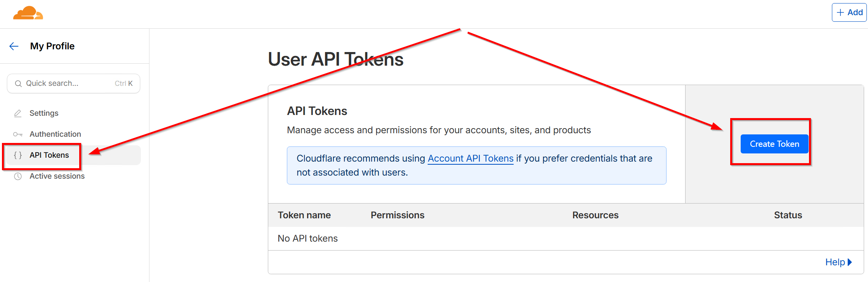The height and width of the screenshot is (282, 868).
Task: Click the Resources column header
Action: [595, 215]
